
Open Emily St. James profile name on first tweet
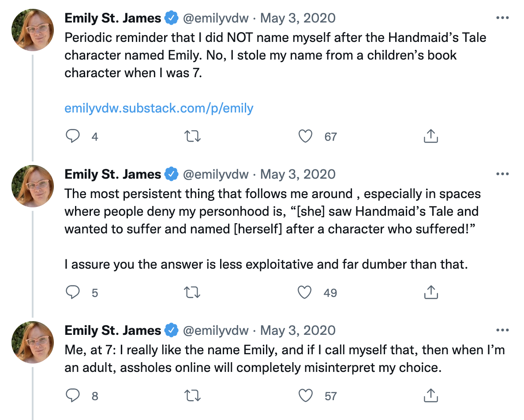pos(113,18)
